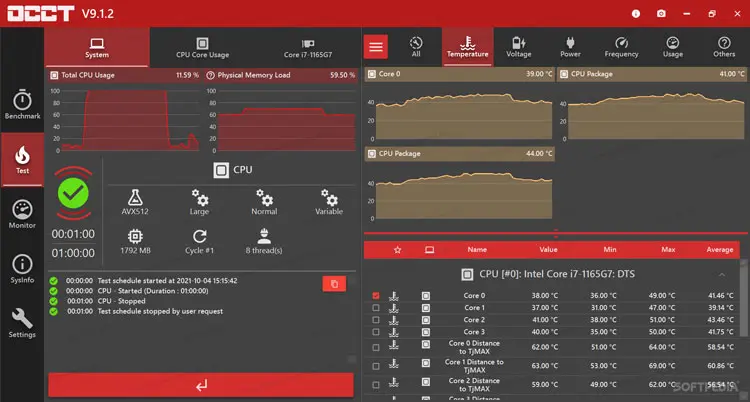Select the Others tab
This screenshot has width=750, height=402.
click(x=724, y=47)
